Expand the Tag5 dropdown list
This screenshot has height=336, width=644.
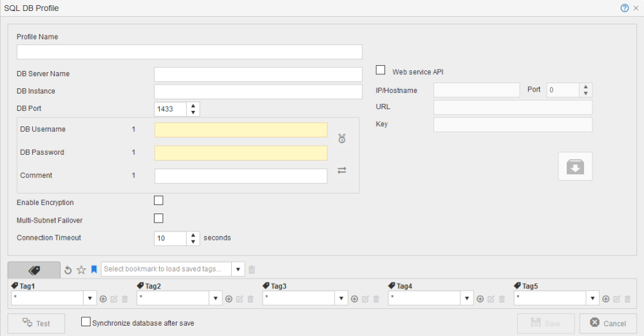(592, 299)
